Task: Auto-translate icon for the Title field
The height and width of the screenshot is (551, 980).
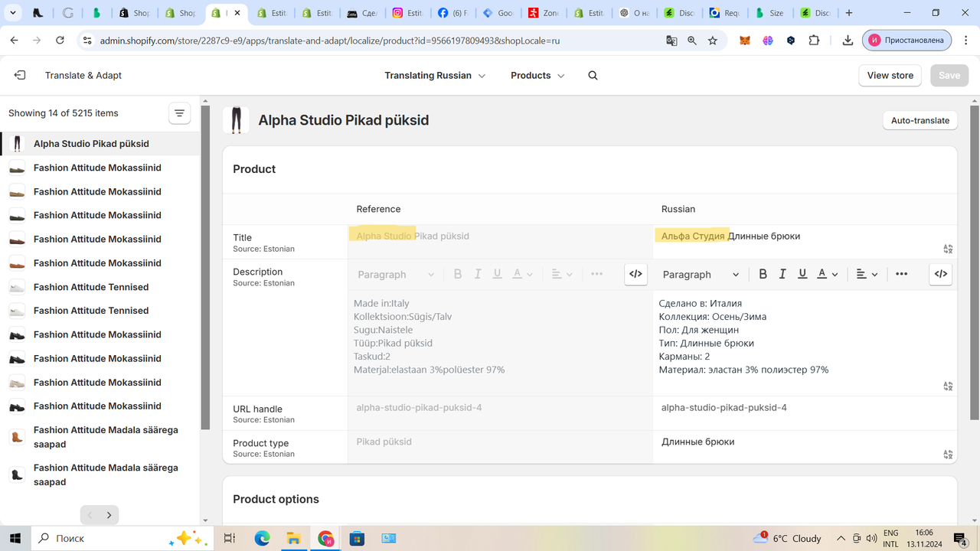Action: click(948, 249)
